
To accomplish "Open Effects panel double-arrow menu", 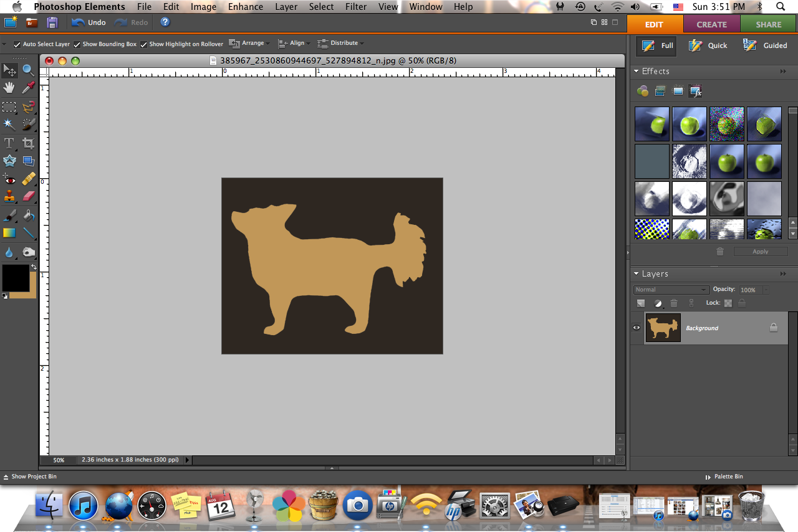I will (x=783, y=72).
